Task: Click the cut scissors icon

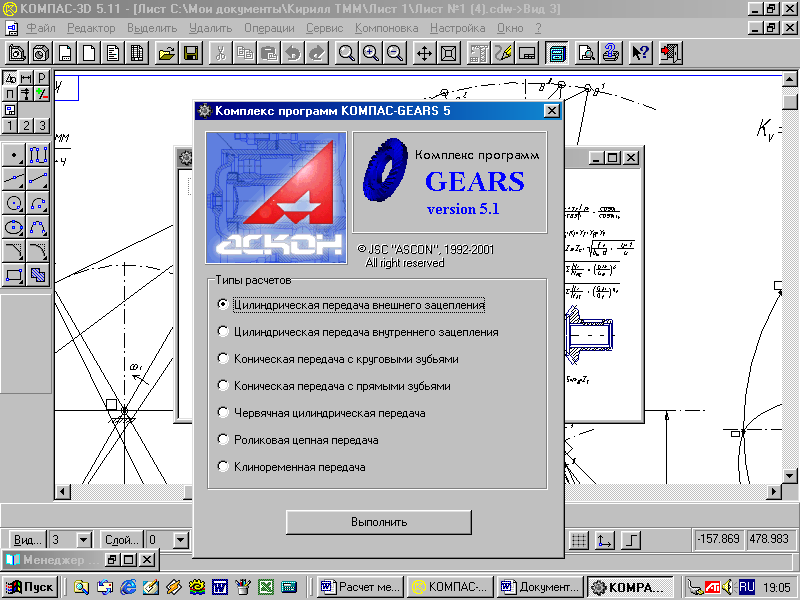Action: point(220,53)
